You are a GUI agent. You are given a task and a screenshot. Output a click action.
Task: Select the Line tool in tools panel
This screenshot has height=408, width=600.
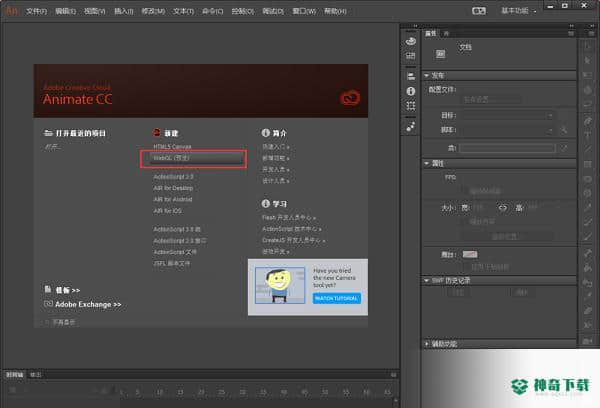[587, 149]
